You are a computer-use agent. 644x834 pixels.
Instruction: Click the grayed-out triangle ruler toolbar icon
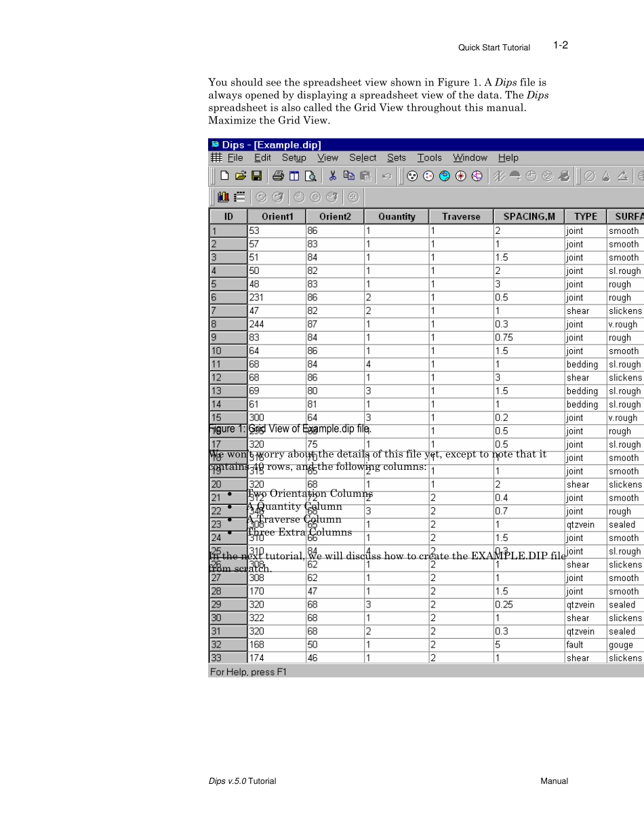(x=623, y=176)
